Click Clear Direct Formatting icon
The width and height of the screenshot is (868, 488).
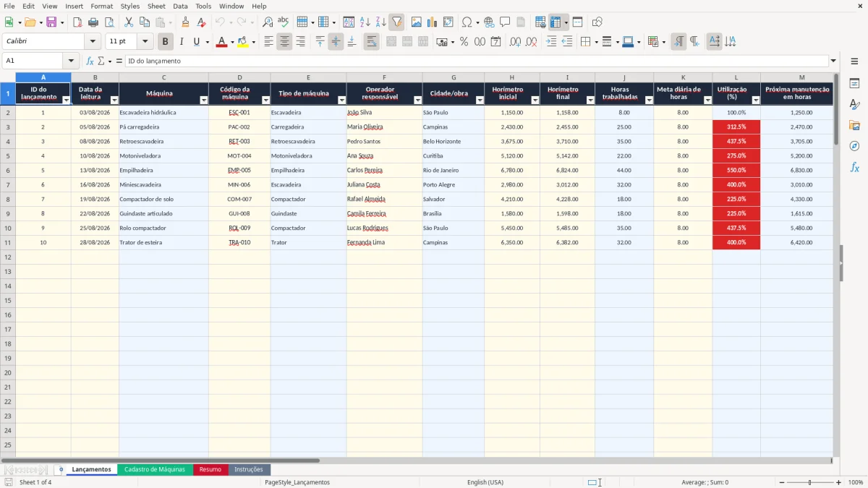click(202, 22)
